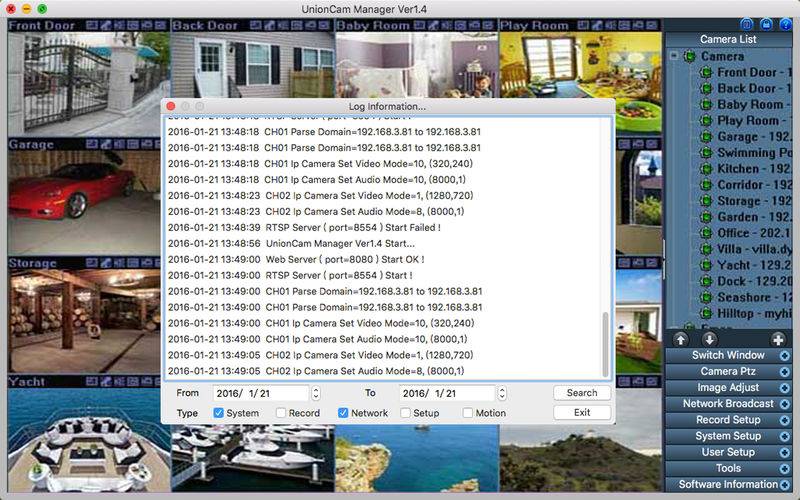Add a camera with the plus icon

coord(778,339)
